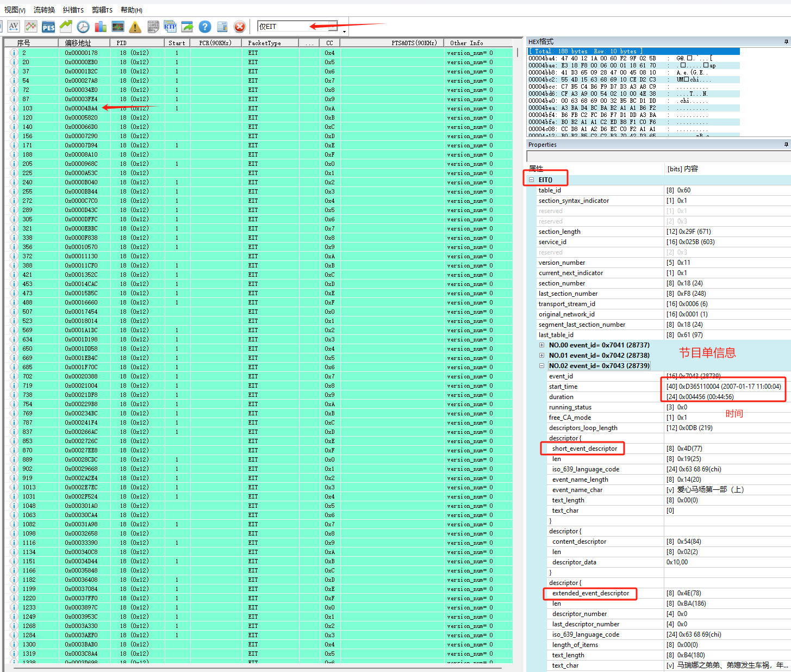Click the toolbar overflow arrow
The image size is (791, 672).
tap(344, 32)
